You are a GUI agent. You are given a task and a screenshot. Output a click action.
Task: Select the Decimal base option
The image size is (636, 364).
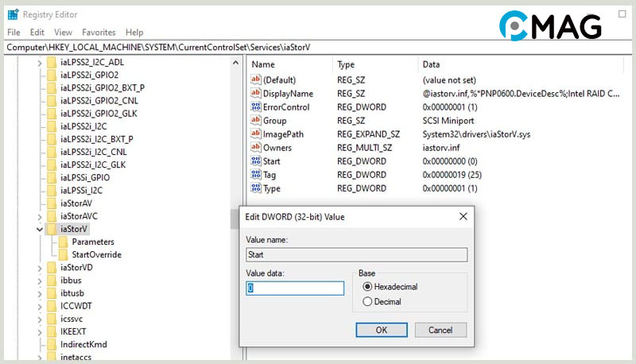pyautogui.click(x=367, y=302)
